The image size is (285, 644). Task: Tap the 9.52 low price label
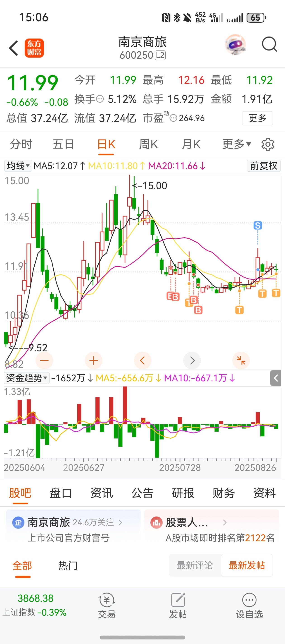(38, 348)
